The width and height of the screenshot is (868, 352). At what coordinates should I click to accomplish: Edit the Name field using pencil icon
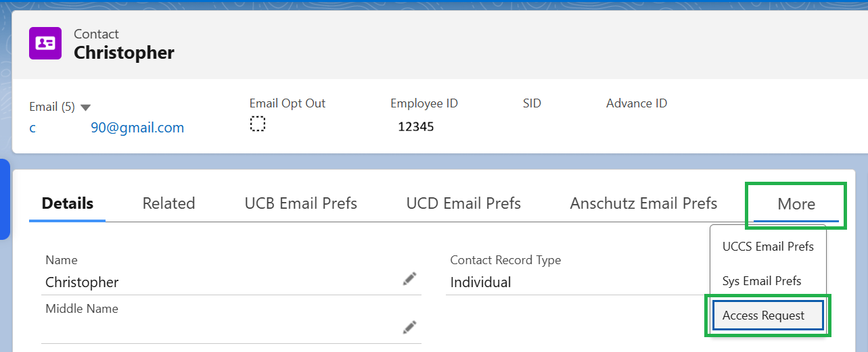(x=409, y=278)
